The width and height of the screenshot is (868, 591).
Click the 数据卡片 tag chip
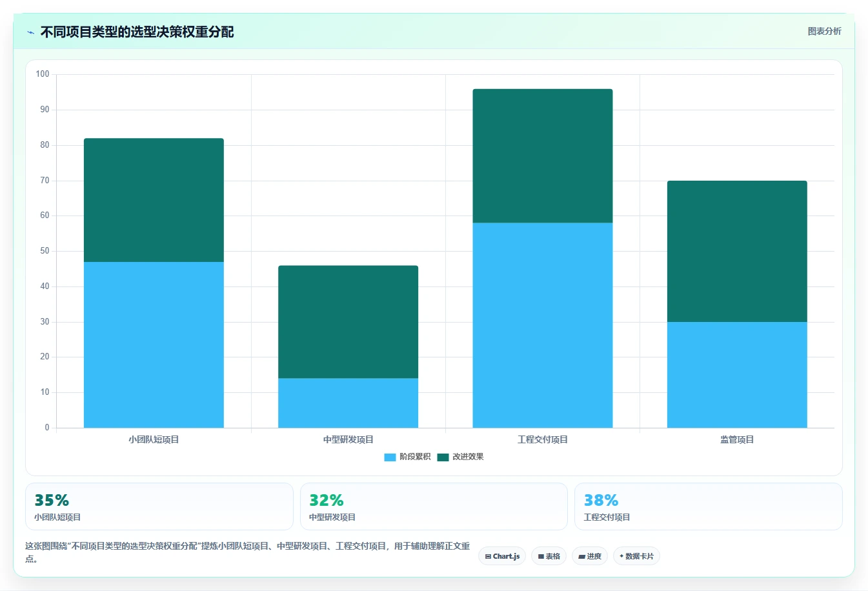636,556
